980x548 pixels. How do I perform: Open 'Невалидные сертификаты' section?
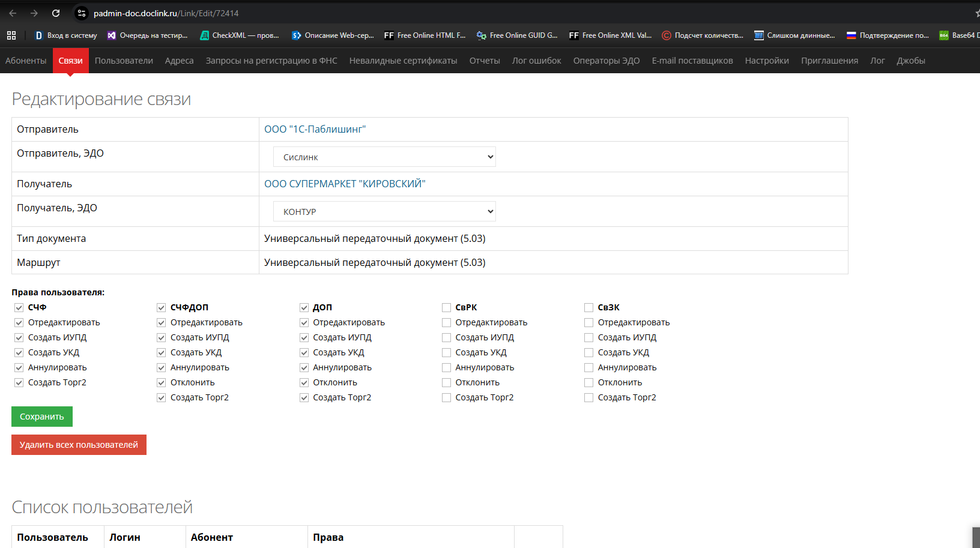point(404,61)
